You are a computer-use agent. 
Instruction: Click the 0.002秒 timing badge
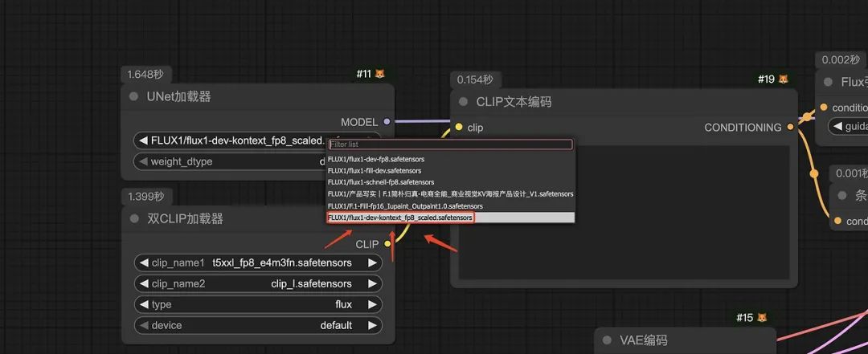tap(841, 59)
